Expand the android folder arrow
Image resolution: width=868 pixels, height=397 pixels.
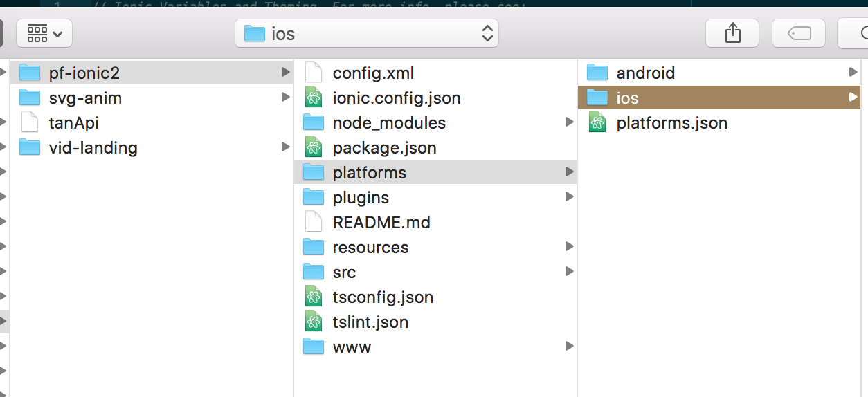853,73
